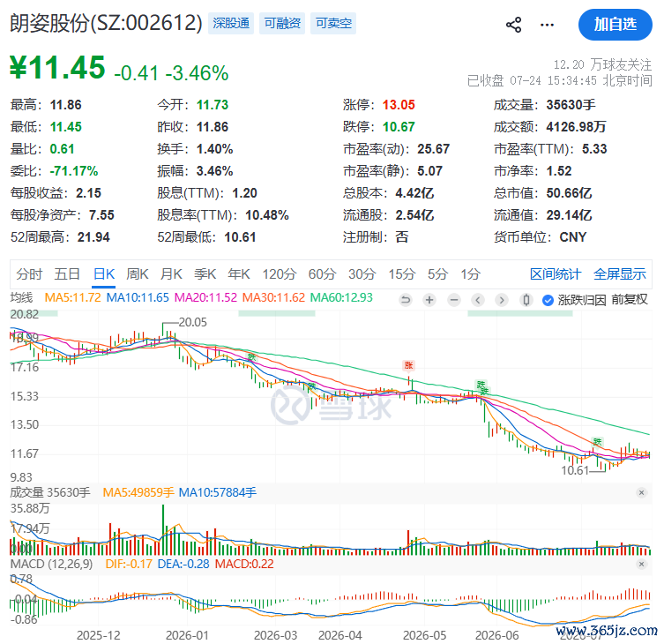
Task: Close the 成交量 volume sub-chart panel
Action: tap(641, 492)
